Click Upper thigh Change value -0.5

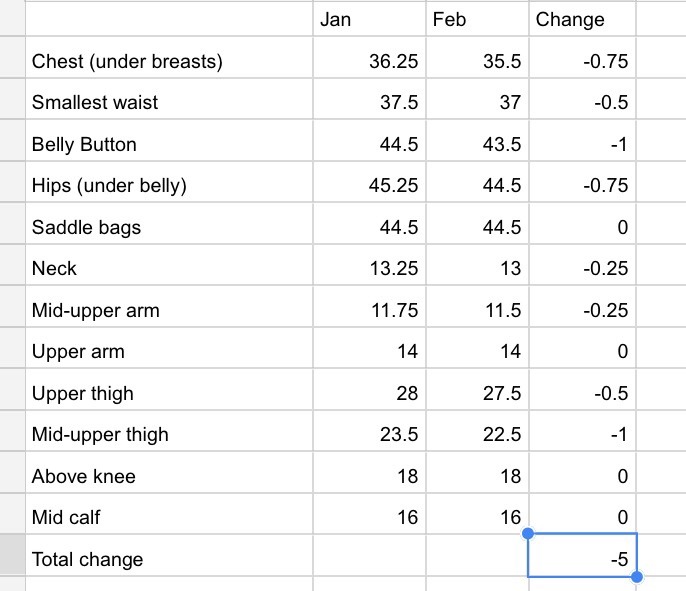[x=581, y=394]
